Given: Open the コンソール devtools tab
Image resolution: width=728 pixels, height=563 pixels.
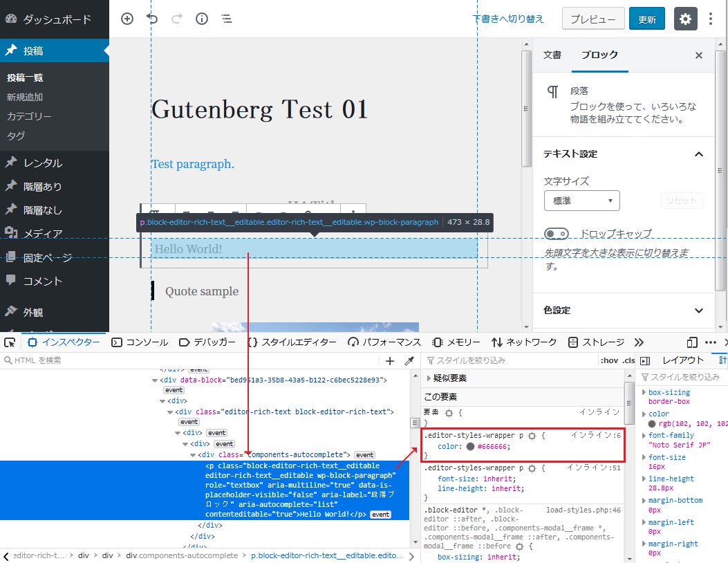Looking at the screenshot, I should [x=140, y=342].
